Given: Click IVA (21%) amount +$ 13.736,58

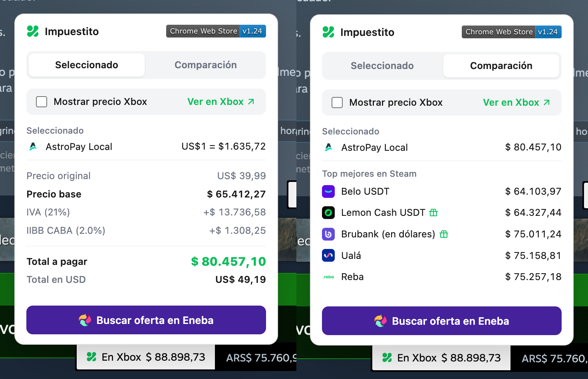Looking at the screenshot, I should click(x=235, y=212).
